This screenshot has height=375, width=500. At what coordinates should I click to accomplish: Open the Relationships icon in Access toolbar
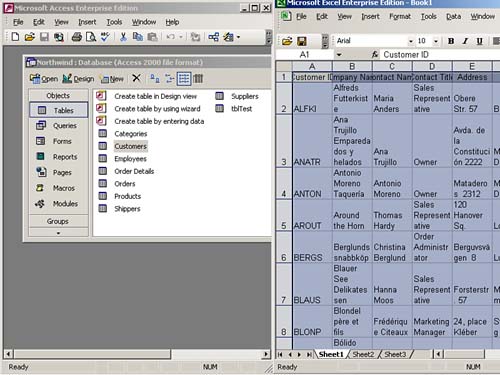coord(214,37)
